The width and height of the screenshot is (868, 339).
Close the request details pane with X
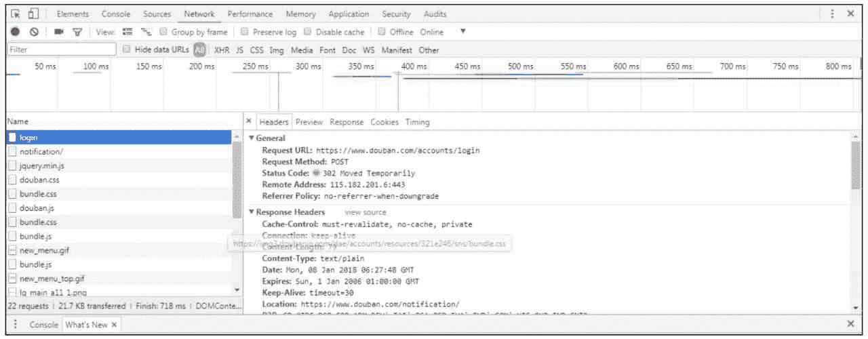pos(249,121)
